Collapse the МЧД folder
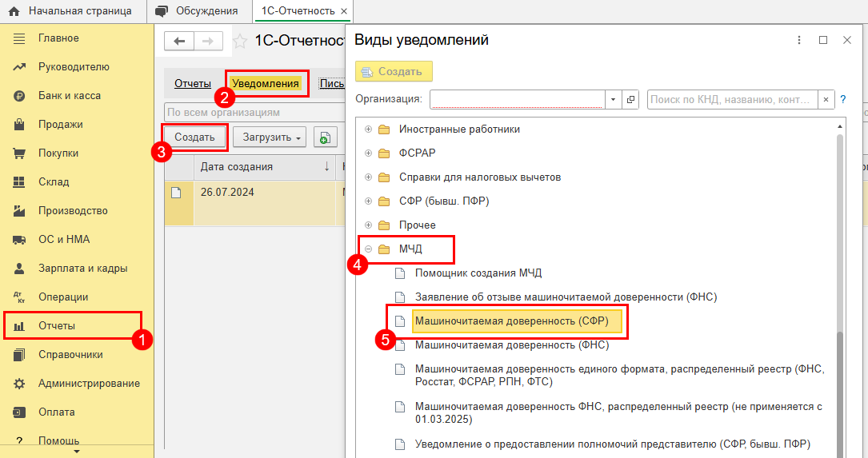This screenshot has height=458, width=868. pos(368,249)
